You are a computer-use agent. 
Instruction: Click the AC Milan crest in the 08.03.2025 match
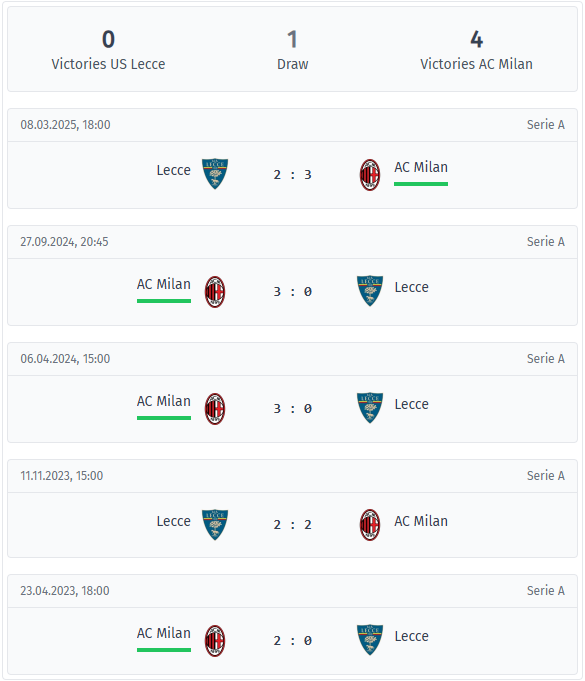pos(370,175)
